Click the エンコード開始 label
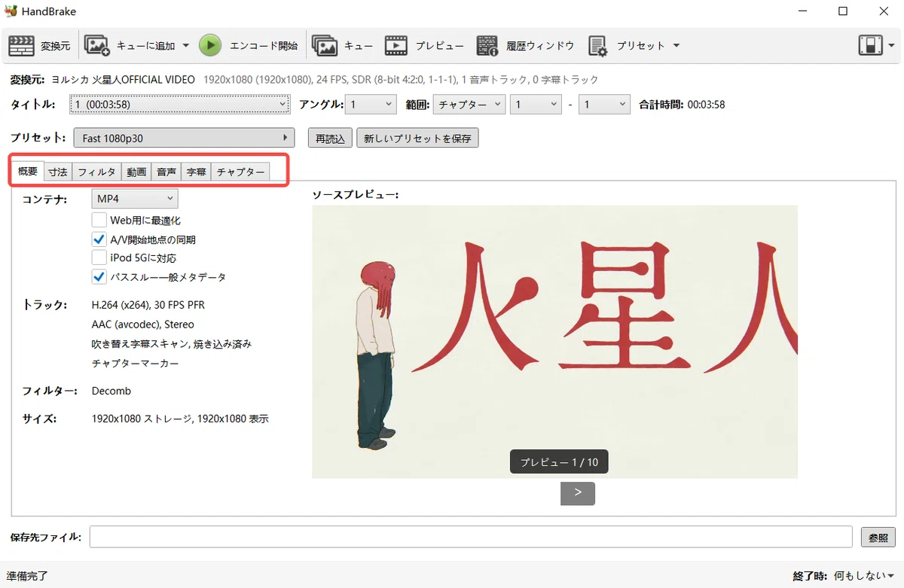 264,45
